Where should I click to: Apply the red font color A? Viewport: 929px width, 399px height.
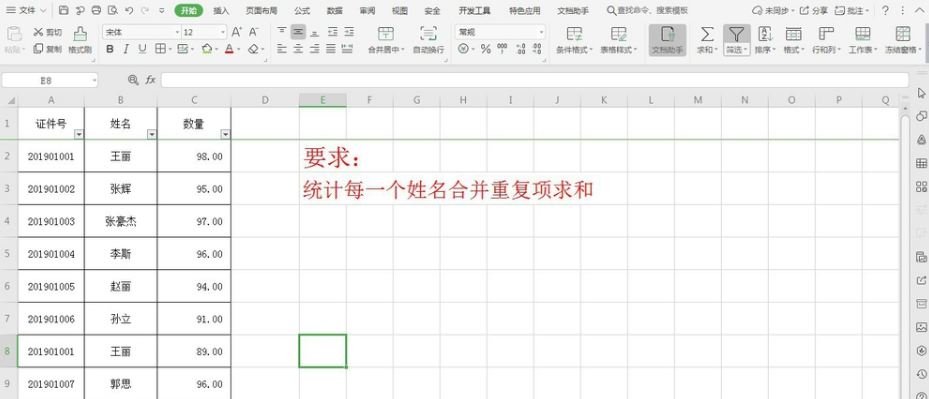[229, 49]
